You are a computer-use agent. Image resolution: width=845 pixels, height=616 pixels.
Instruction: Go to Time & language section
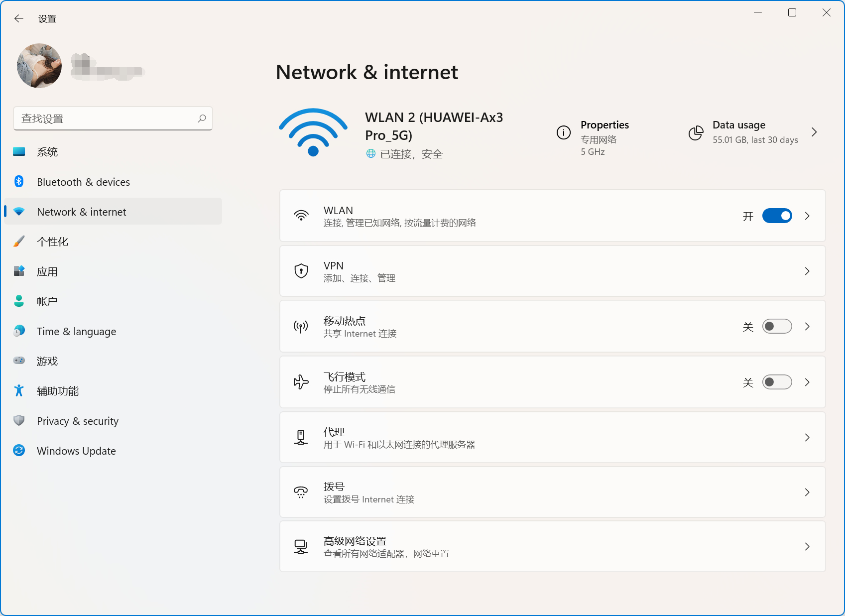tap(76, 331)
